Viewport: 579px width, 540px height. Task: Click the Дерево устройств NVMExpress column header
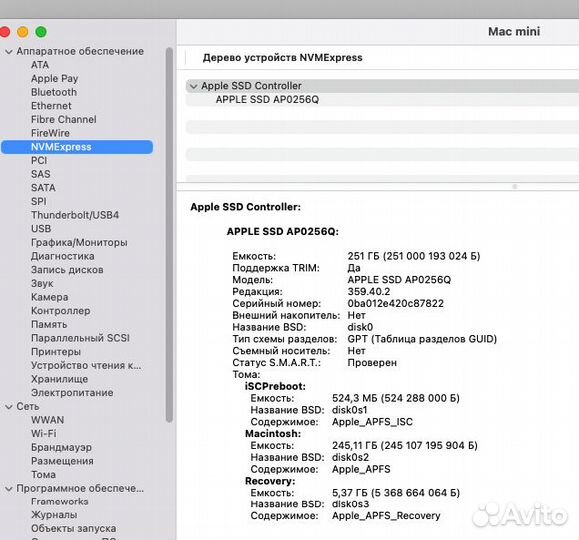[x=282, y=58]
